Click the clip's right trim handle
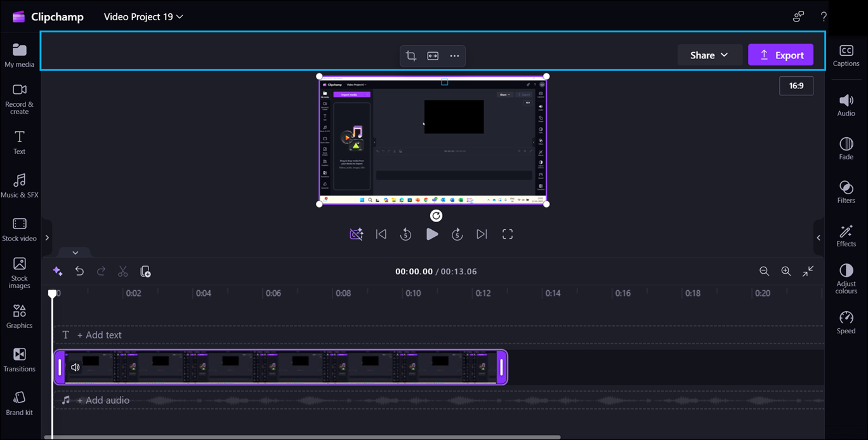868x440 pixels. coord(501,367)
